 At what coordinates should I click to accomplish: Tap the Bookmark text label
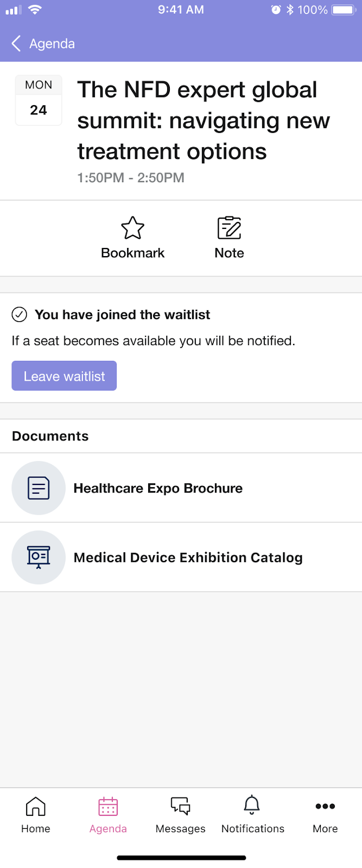(132, 253)
